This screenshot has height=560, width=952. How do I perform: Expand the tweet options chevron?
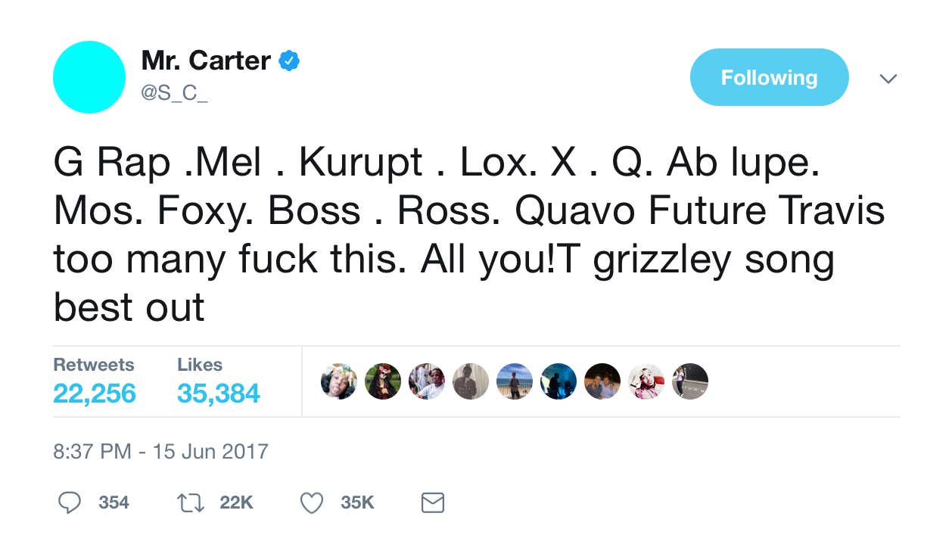click(889, 79)
